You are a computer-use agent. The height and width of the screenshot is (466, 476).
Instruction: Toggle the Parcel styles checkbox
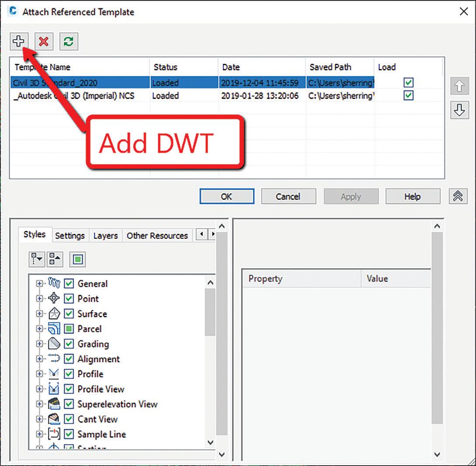point(69,328)
